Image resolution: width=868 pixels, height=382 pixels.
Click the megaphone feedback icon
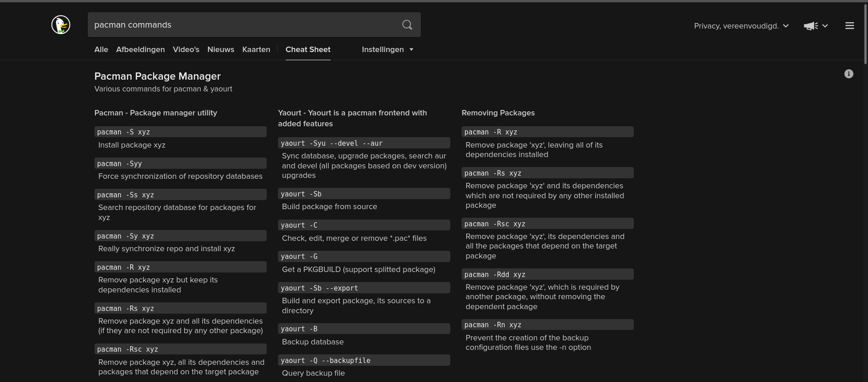coord(811,26)
